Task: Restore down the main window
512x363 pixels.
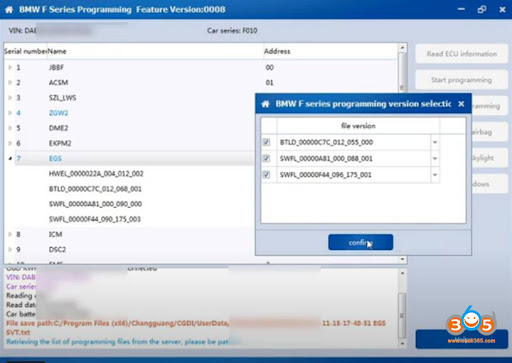Action: coord(482,9)
